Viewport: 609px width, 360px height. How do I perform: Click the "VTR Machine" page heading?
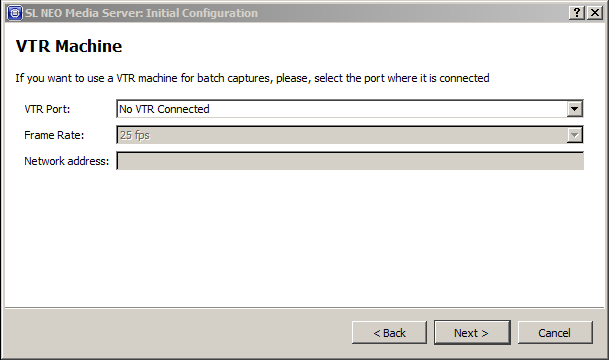(x=69, y=46)
